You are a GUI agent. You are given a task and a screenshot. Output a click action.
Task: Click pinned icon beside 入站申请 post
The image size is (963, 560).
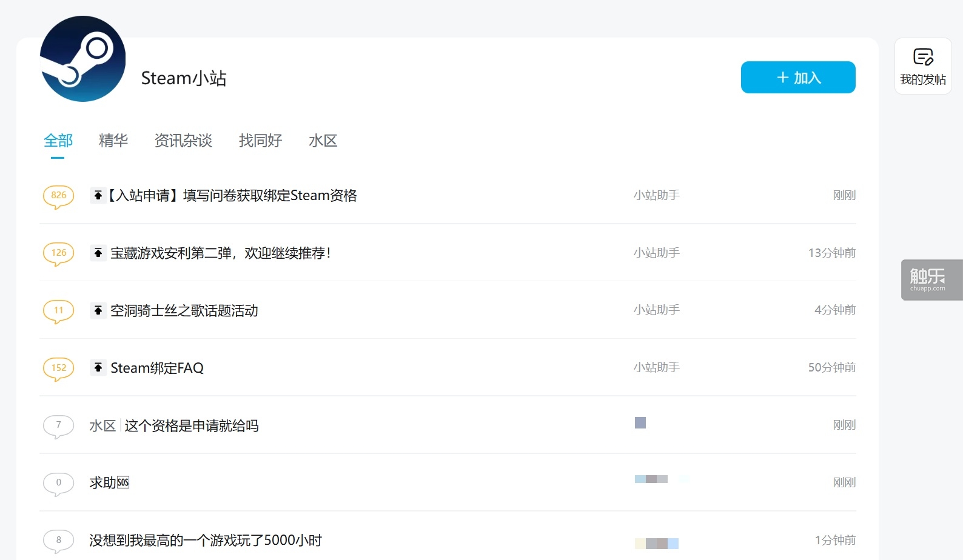98,195
